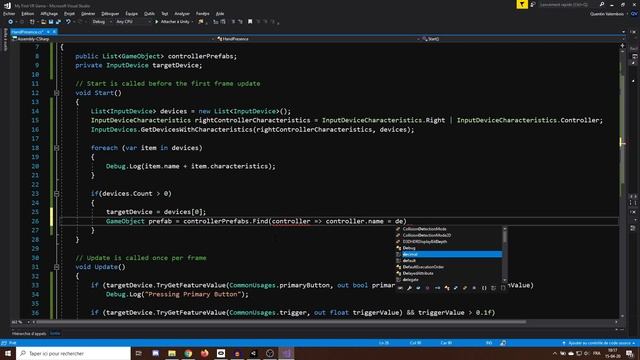This screenshot has height=360, width=640.
Task: Collapse the if devices.Count block outline
Action: (57, 193)
